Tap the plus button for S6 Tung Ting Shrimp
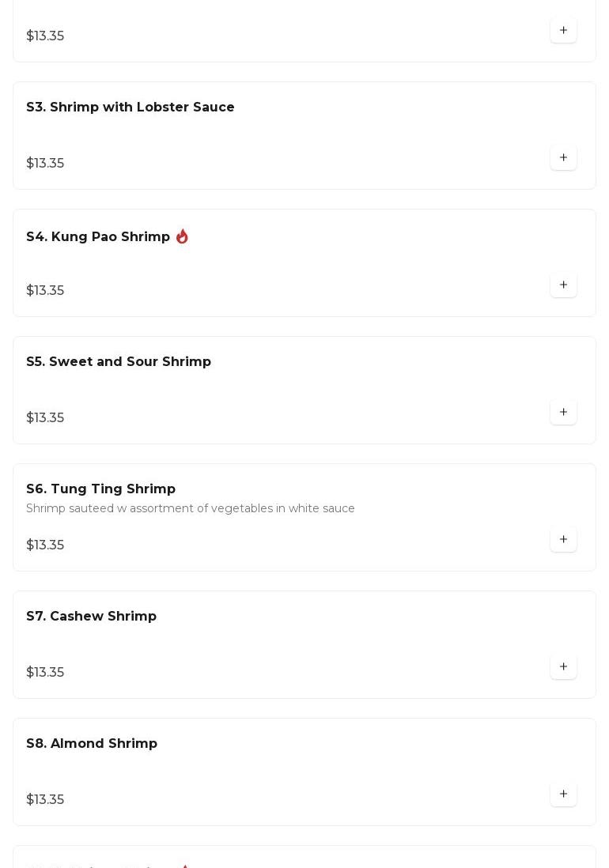The height and width of the screenshot is (868, 609). pyautogui.click(x=563, y=539)
